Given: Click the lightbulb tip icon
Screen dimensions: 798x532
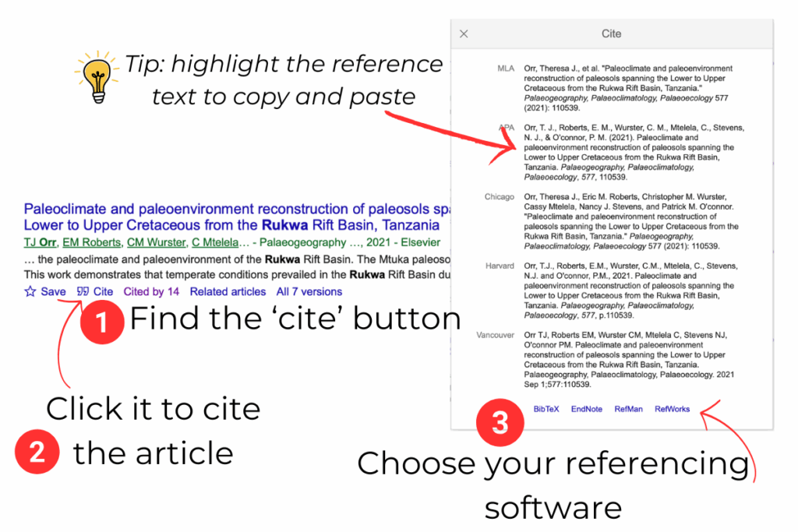Looking at the screenshot, I should [x=95, y=74].
